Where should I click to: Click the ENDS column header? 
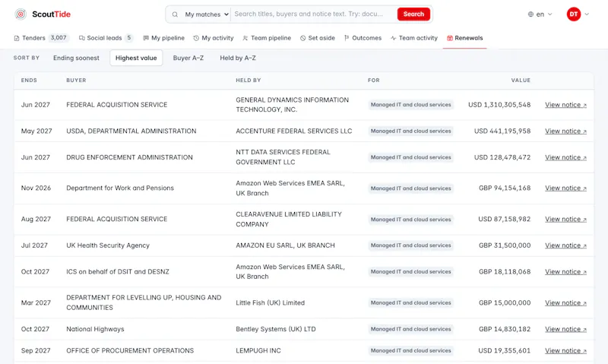click(29, 81)
